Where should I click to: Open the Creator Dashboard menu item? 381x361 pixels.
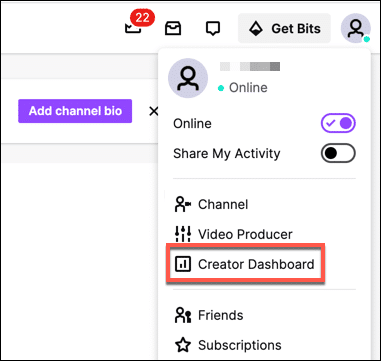coord(245,264)
